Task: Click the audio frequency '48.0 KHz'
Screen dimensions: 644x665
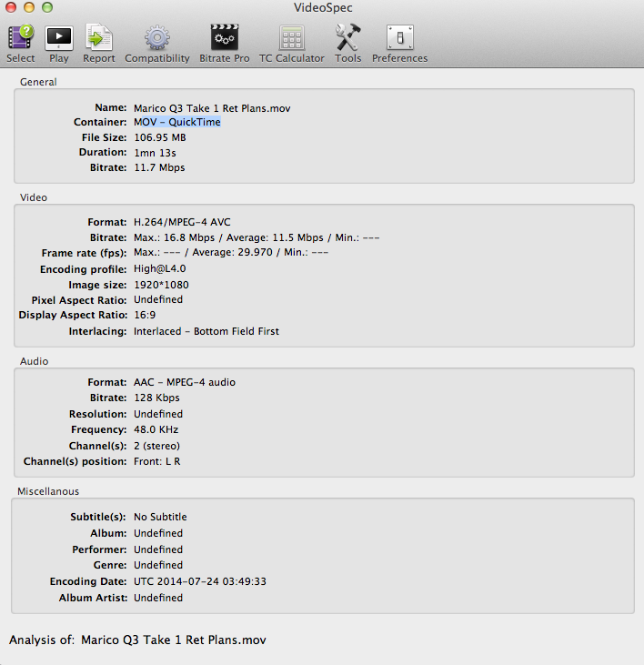Action: pos(156,429)
